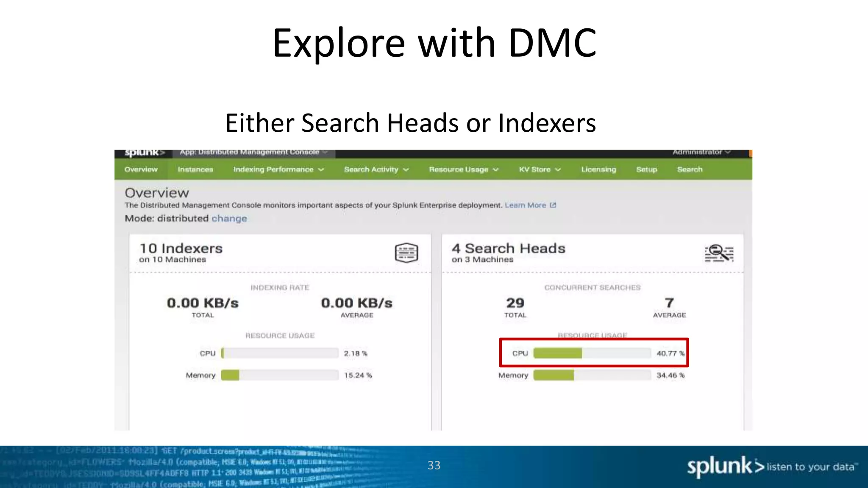Screen dimensions: 868x488
Task: Click the Indexers Memory usage bar
Action: click(x=280, y=375)
